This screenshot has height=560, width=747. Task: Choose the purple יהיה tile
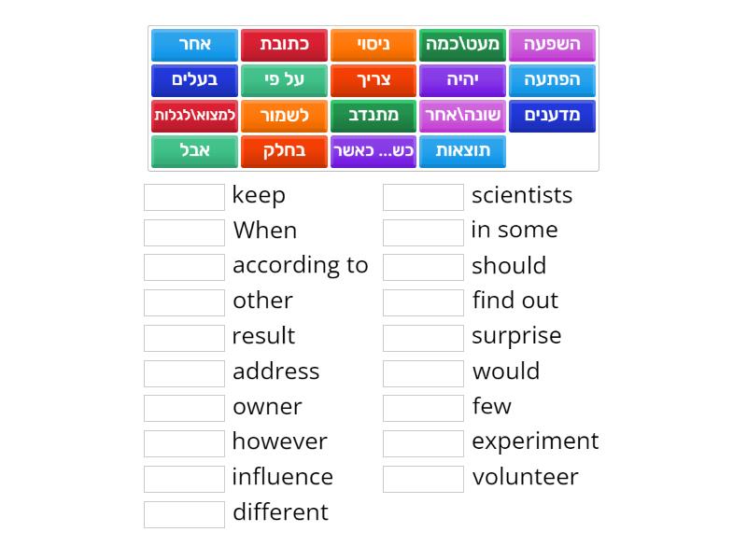(462, 80)
